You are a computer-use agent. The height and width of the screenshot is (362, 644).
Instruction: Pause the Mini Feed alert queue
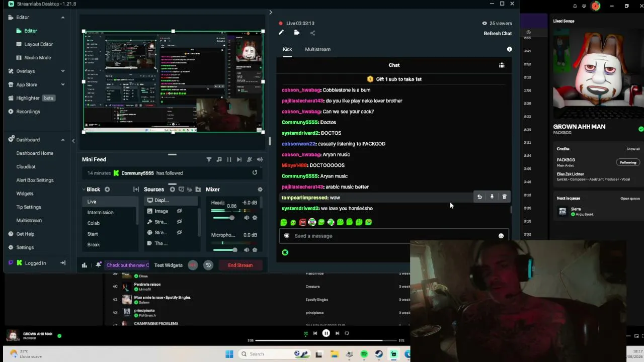click(x=229, y=159)
